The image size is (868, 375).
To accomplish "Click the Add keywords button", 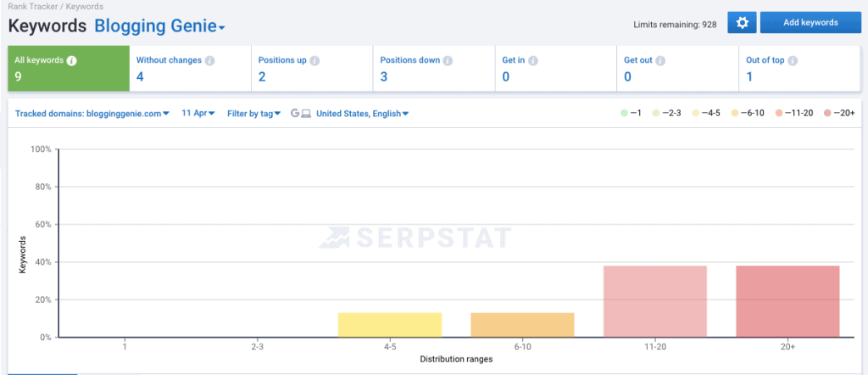I will pos(810,23).
